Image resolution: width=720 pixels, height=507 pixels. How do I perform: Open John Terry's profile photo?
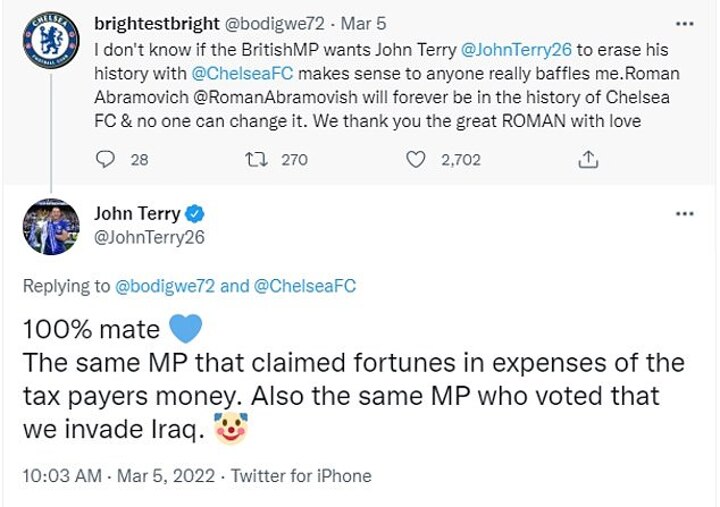click(50, 227)
